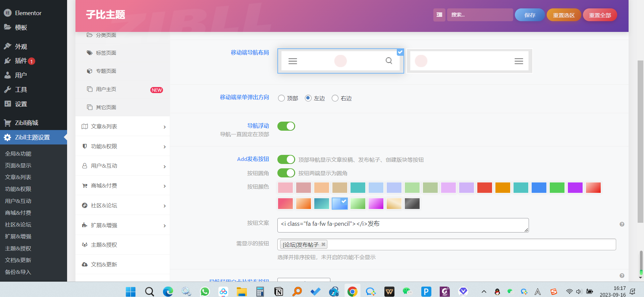This screenshot has height=297, width=644.
Task: Select the dark gray gradient color swatch
Action: click(x=412, y=204)
